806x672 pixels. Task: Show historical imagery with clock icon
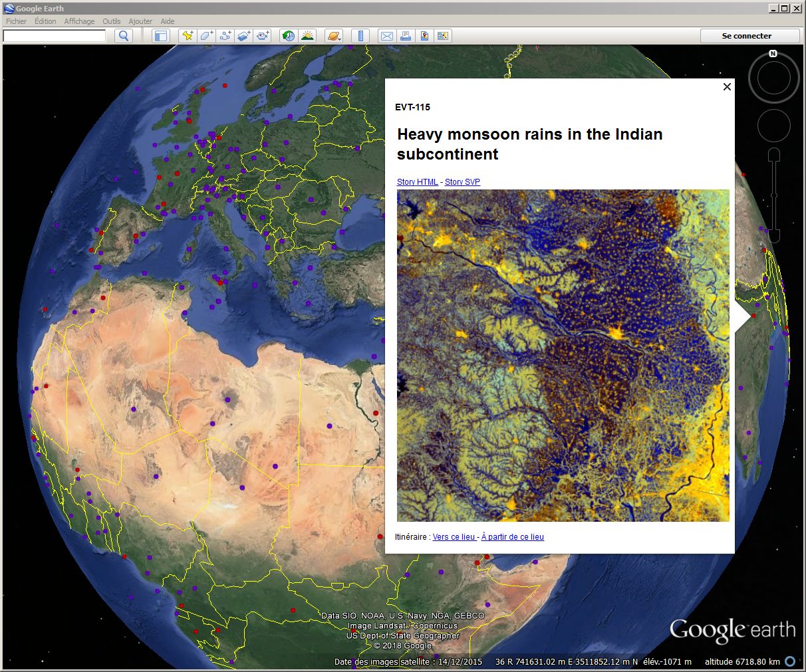pyautogui.click(x=288, y=36)
